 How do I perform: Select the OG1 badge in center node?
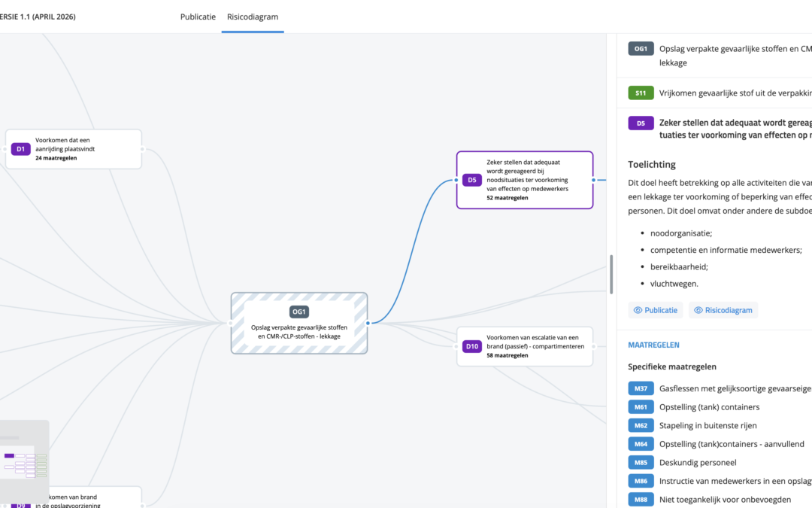pos(298,312)
